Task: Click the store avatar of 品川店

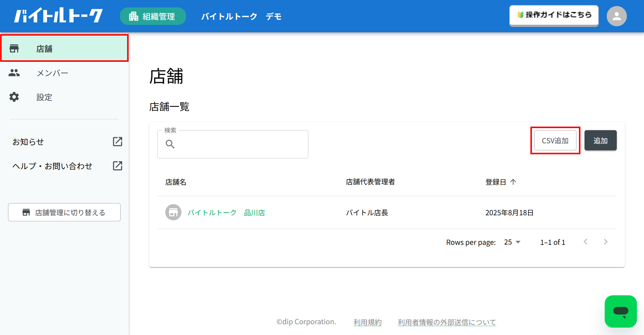Action: tap(173, 212)
